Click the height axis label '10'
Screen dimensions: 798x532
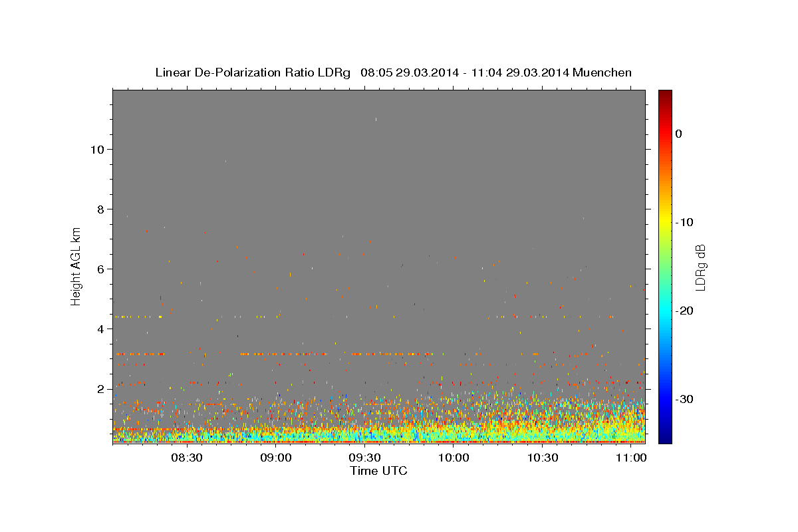click(96, 149)
